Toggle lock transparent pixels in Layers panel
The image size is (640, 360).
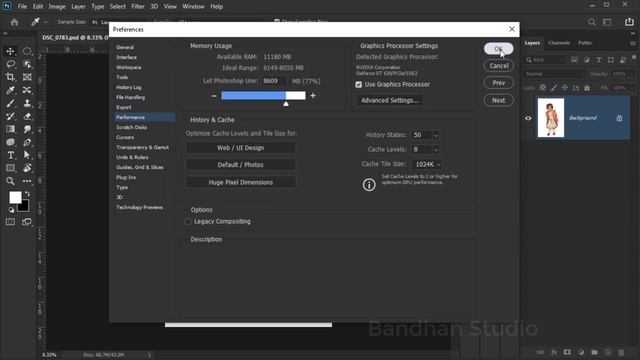(542, 88)
